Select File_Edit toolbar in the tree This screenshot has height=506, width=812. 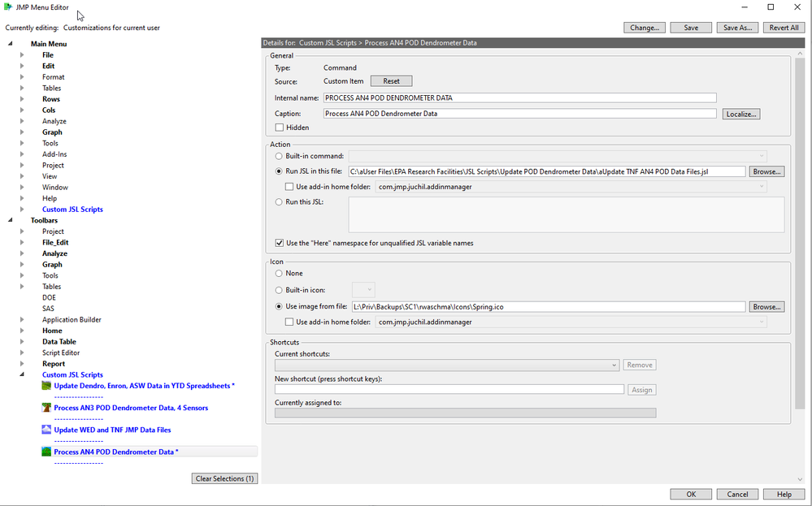[55, 243]
